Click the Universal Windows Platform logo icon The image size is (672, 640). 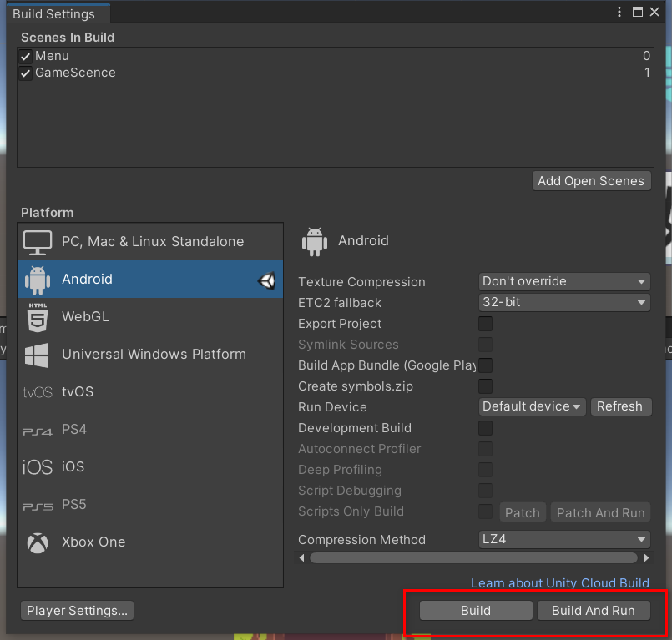tap(37, 355)
